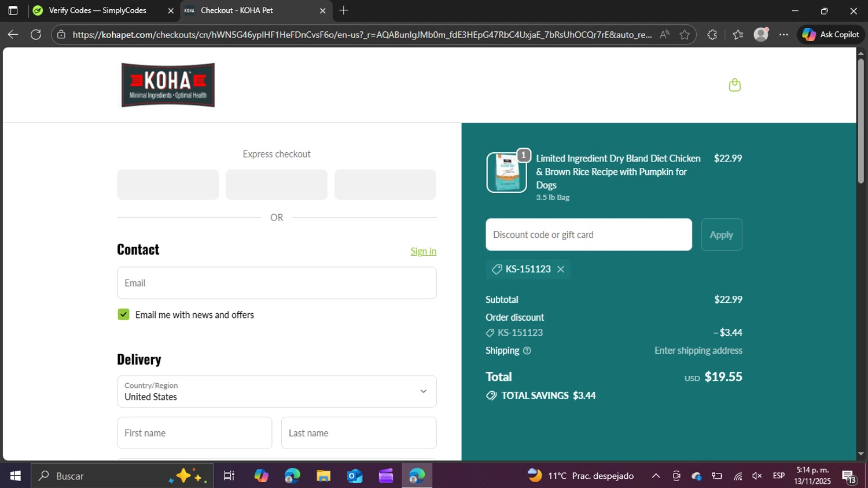Expand the Country/Region dropdown
The image size is (868, 488).
(x=277, y=391)
